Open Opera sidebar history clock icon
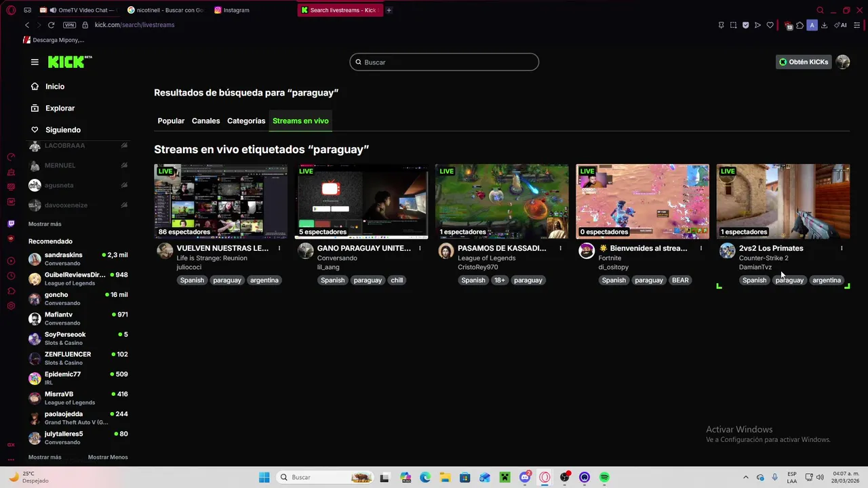Screen dimensions: 868x488 point(11,276)
